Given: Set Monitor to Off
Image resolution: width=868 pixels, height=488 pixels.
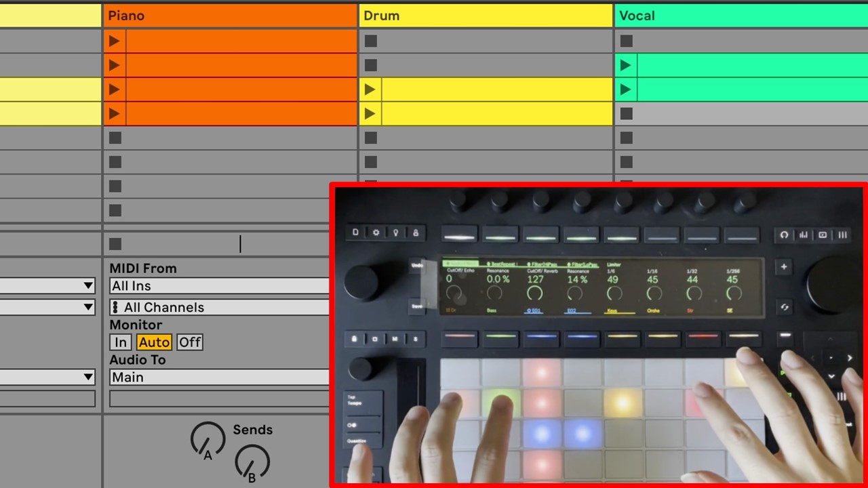Looking at the screenshot, I should click(x=190, y=342).
